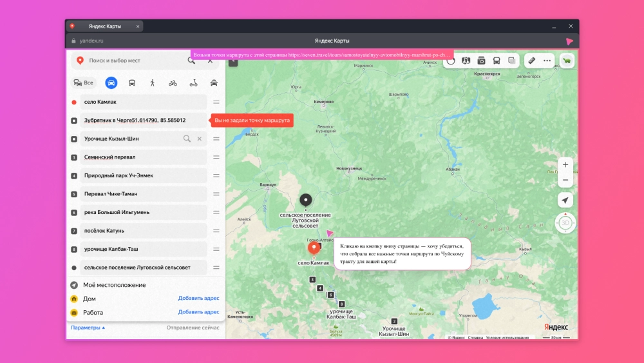Viewport: 644px width, 363px height.
Task: Choose the pedestrian walking route mode
Action: click(x=153, y=83)
